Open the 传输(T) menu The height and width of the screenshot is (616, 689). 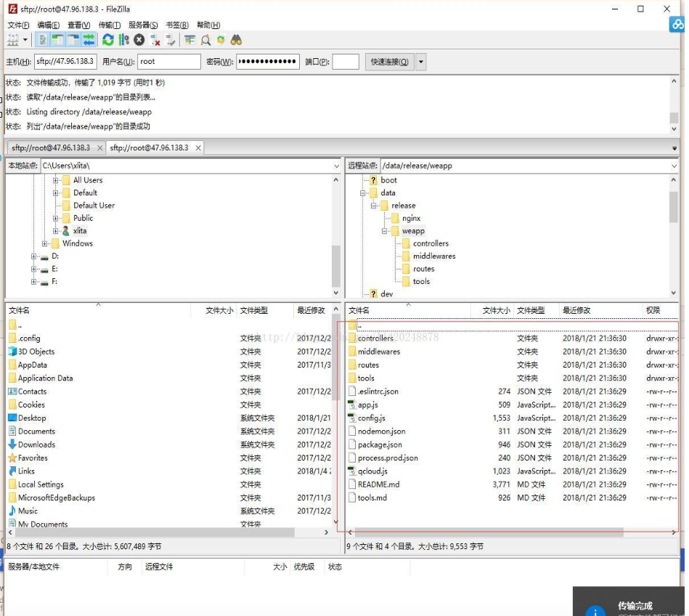[x=110, y=25]
